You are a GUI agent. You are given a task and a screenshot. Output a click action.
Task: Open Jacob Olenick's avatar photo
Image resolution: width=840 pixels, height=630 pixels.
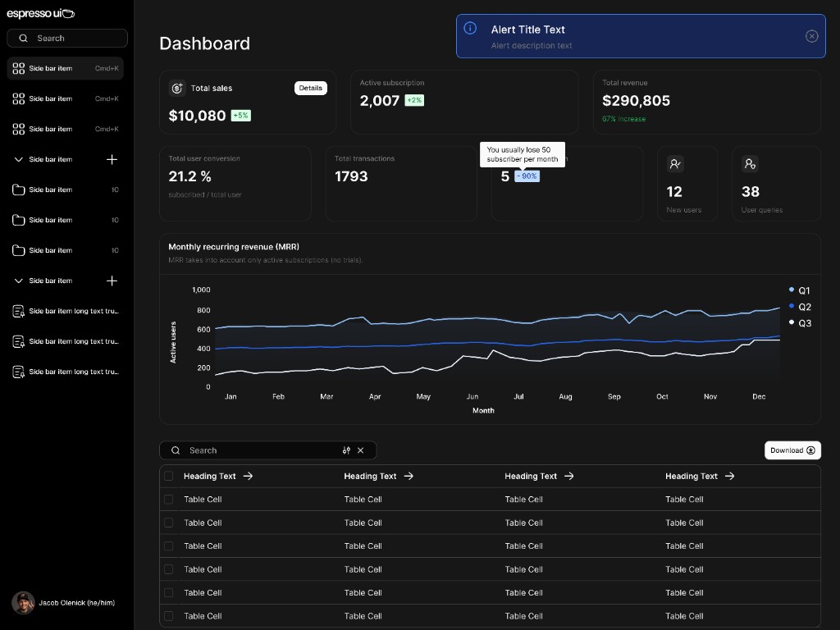tap(23, 603)
